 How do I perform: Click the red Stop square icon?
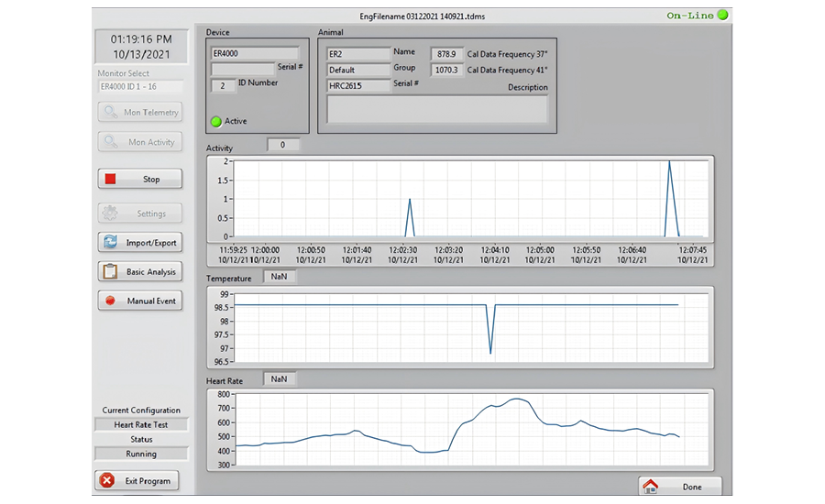coord(111,179)
